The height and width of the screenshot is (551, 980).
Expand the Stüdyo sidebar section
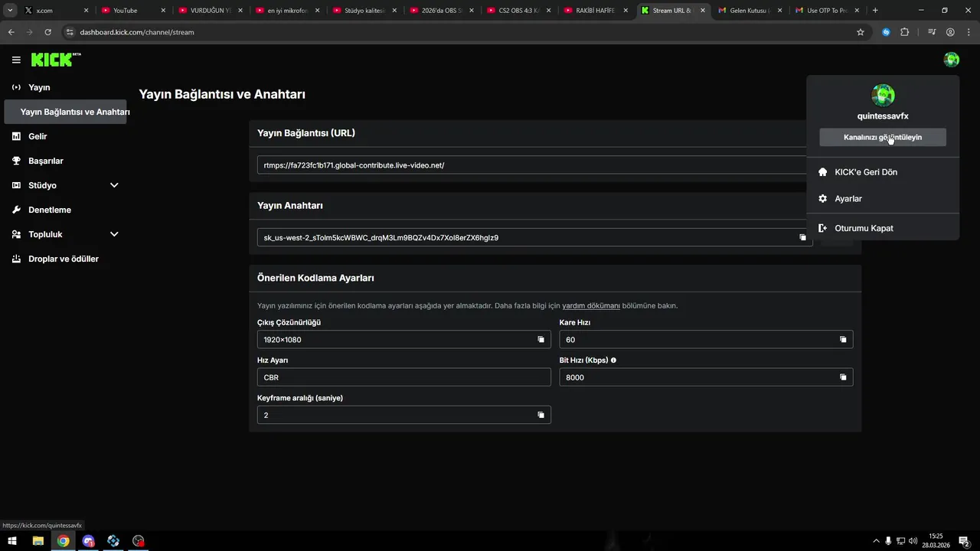click(114, 185)
